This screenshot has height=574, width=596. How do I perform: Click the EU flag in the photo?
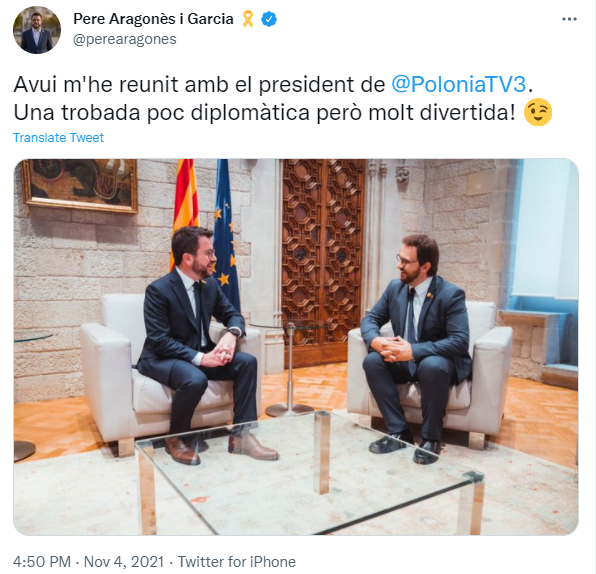tap(225, 232)
